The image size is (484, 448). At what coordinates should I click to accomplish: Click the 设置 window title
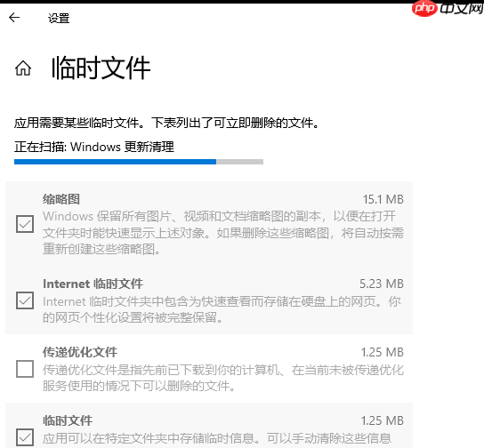pos(59,18)
